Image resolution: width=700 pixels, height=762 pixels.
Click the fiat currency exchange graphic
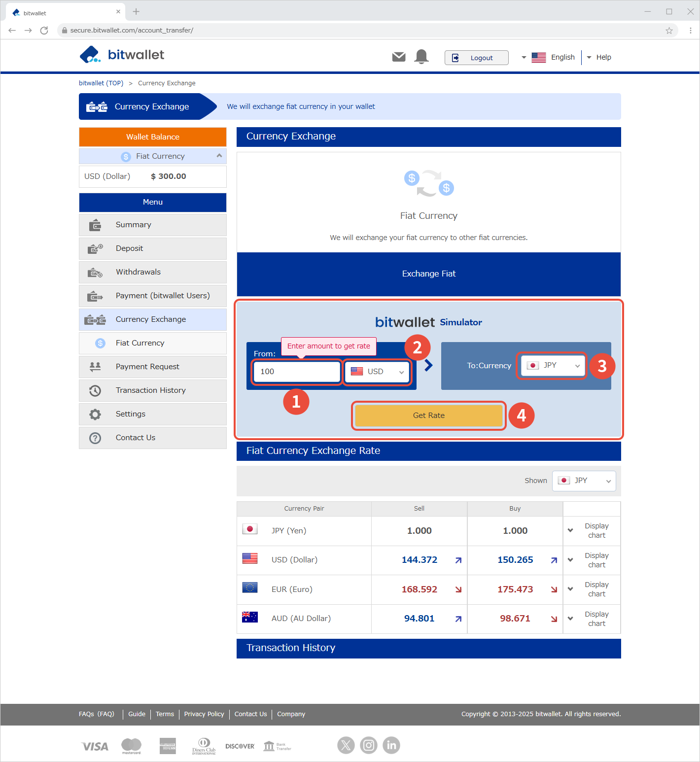click(x=429, y=183)
